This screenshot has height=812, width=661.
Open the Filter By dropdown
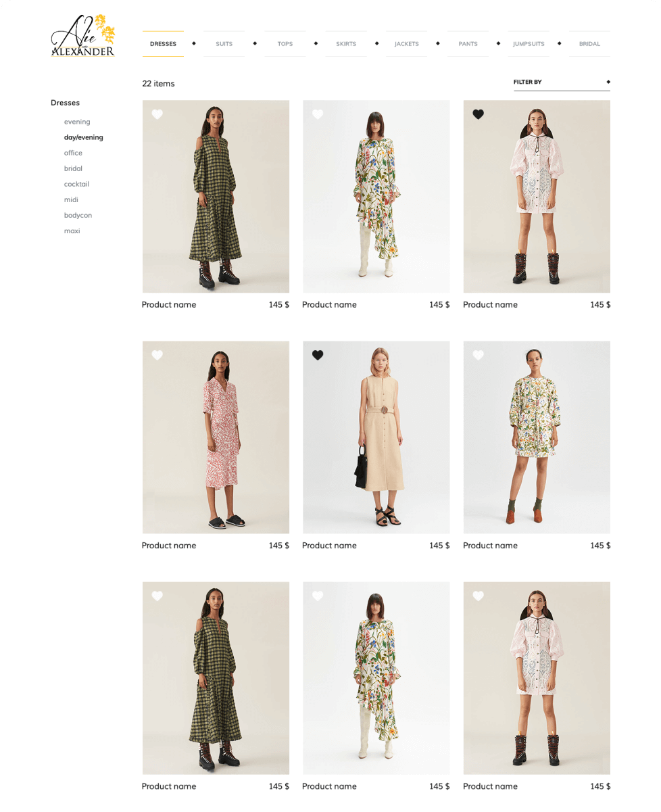pos(562,82)
